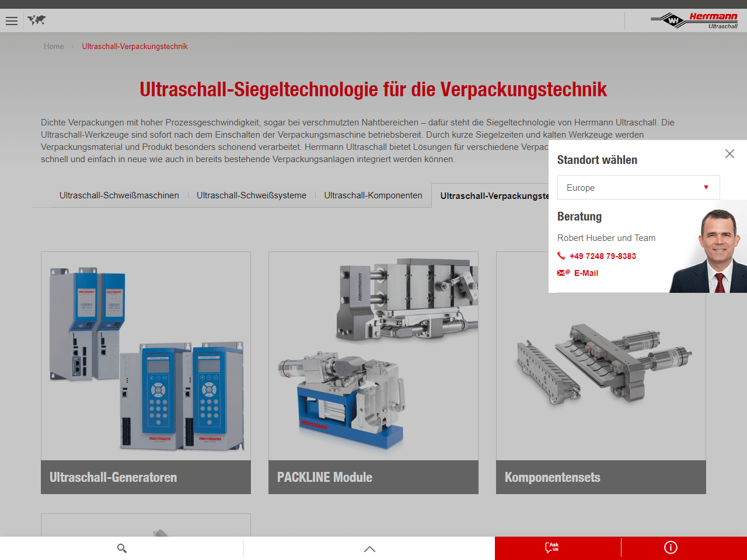This screenshot has width=747, height=560.
Task: Call the +49 7248 79-8383 number link
Action: [603, 256]
